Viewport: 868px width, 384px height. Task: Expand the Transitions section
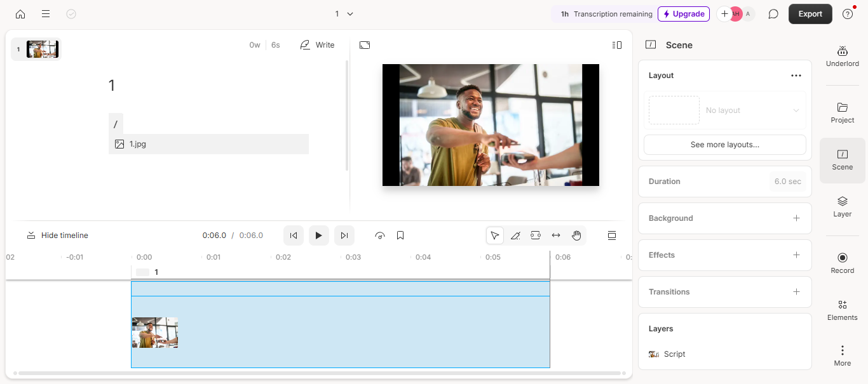point(796,291)
